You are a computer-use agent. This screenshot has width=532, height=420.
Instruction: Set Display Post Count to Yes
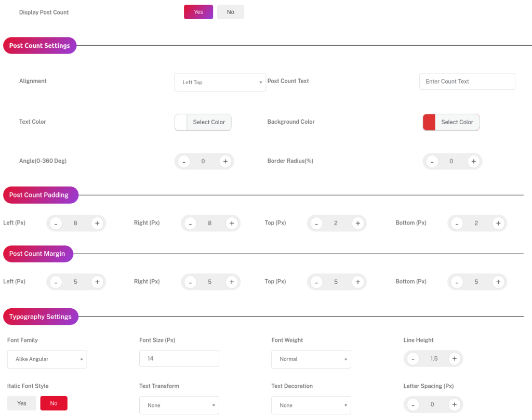click(198, 12)
